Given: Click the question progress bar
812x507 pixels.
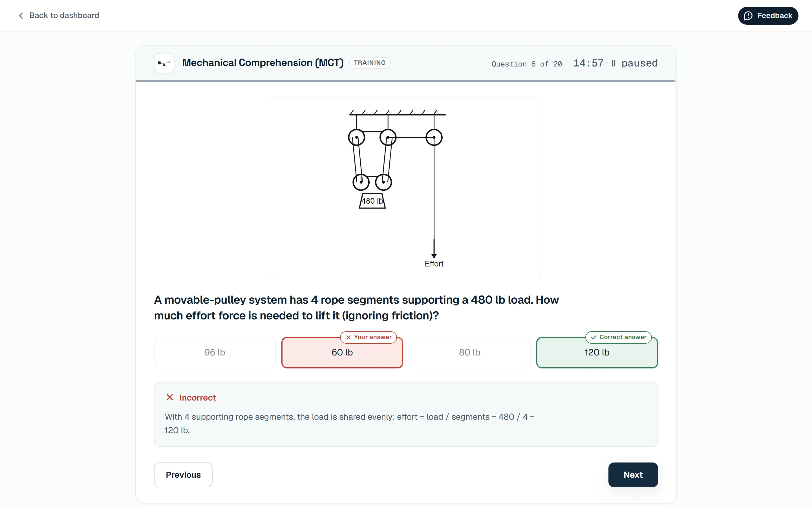Looking at the screenshot, I should click(406, 81).
